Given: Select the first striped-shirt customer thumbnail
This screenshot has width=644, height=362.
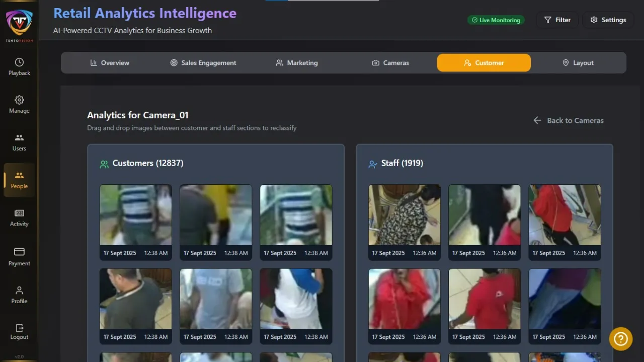Looking at the screenshot, I should point(135,214).
